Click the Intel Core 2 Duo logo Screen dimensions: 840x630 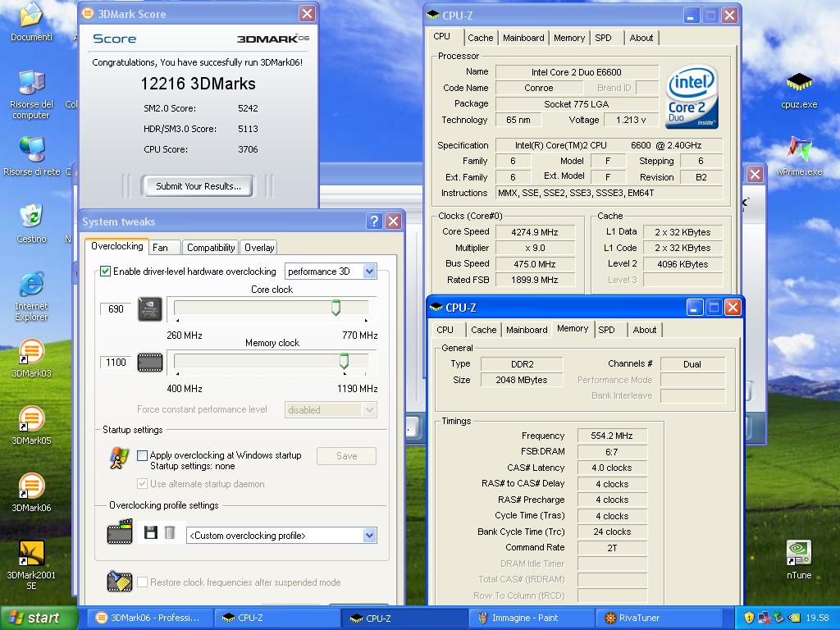click(x=692, y=97)
